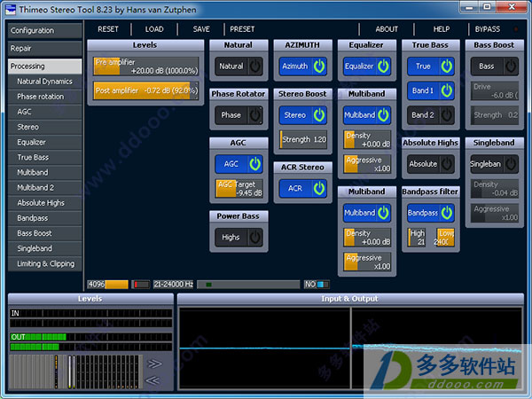Turn off True Bass Band 1

pyautogui.click(x=431, y=90)
